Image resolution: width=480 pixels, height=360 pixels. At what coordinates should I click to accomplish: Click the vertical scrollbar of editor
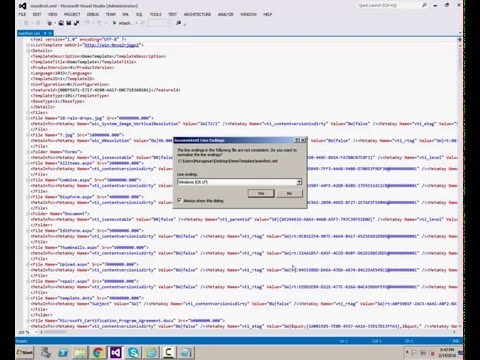[x=460, y=60]
